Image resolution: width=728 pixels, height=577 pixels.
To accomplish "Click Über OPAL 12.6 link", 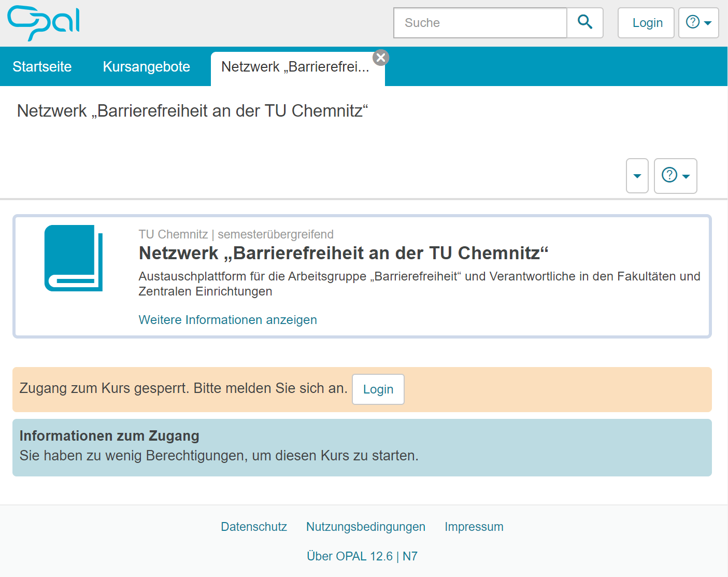I will [x=350, y=556].
